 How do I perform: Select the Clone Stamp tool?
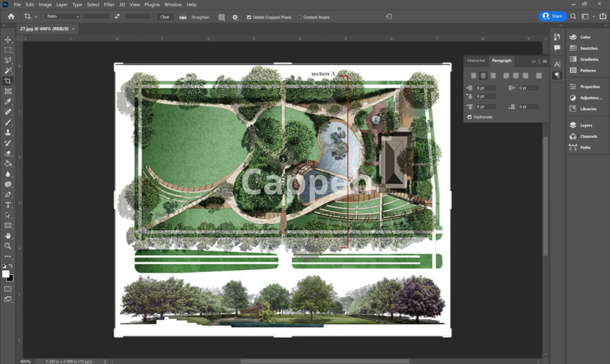tap(8, 133)
